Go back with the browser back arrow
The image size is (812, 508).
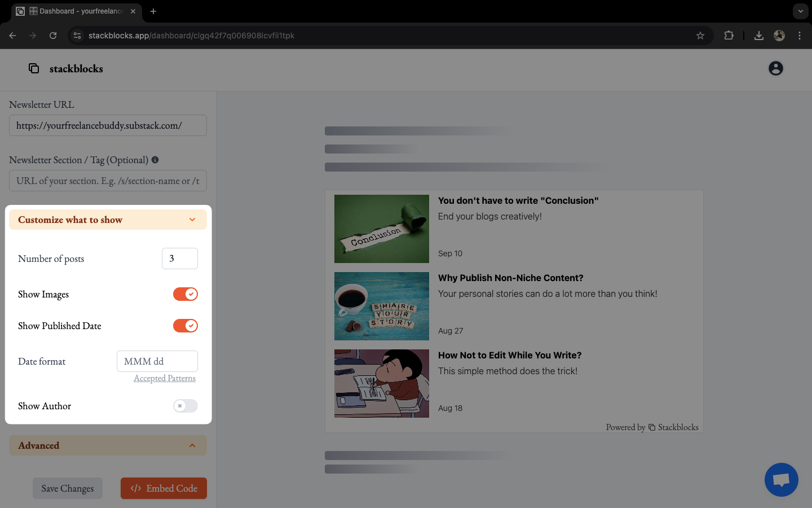[12, 36]
